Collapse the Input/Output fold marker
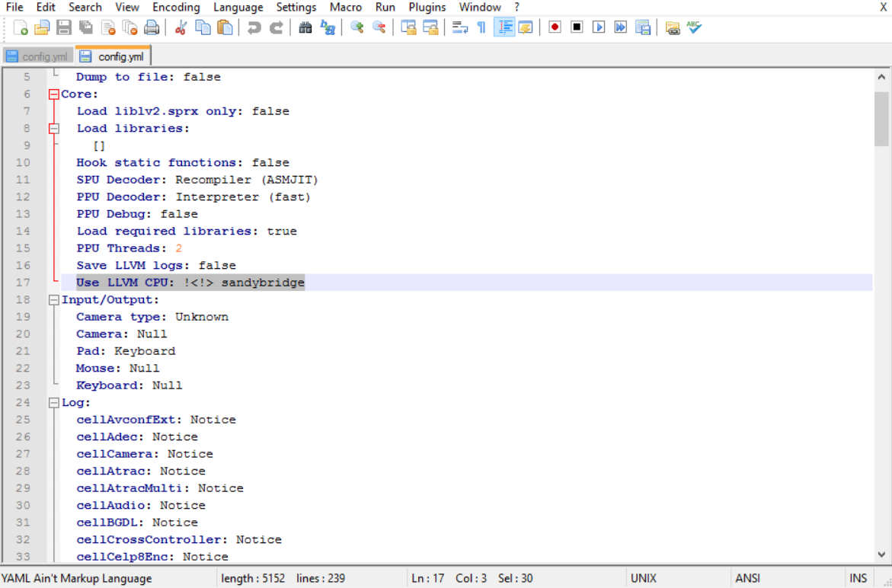The height and width of the screenshot is (588, 892). tap(53, 300)
